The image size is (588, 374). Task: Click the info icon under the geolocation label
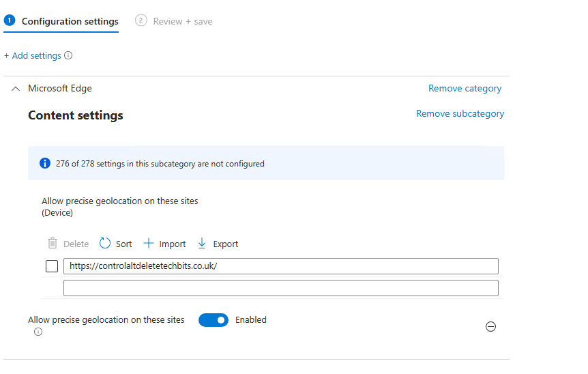(38, 332)
